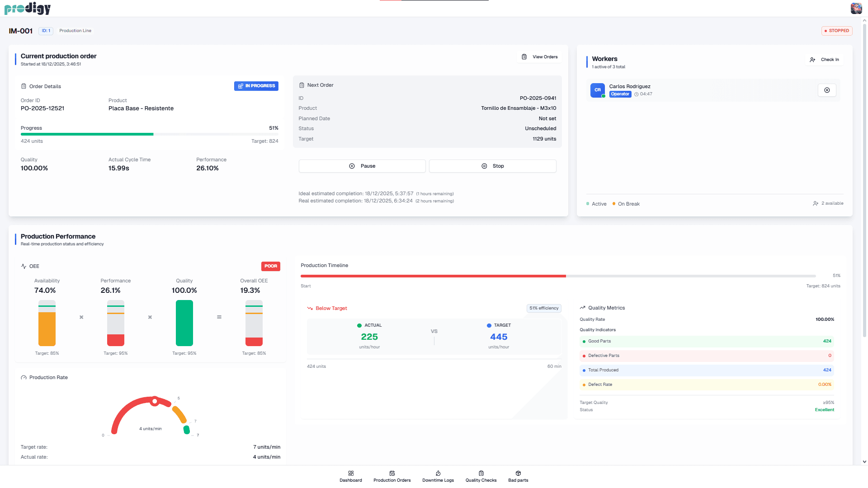Remove Carlos Rodriguez with the X icon
Screen dimensions: 868x488
[x=827, y=90]
